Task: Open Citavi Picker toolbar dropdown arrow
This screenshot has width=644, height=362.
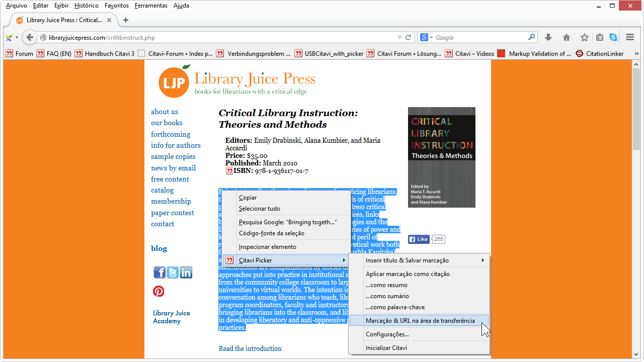Action: pyautogui.click(x=17, y=38)
